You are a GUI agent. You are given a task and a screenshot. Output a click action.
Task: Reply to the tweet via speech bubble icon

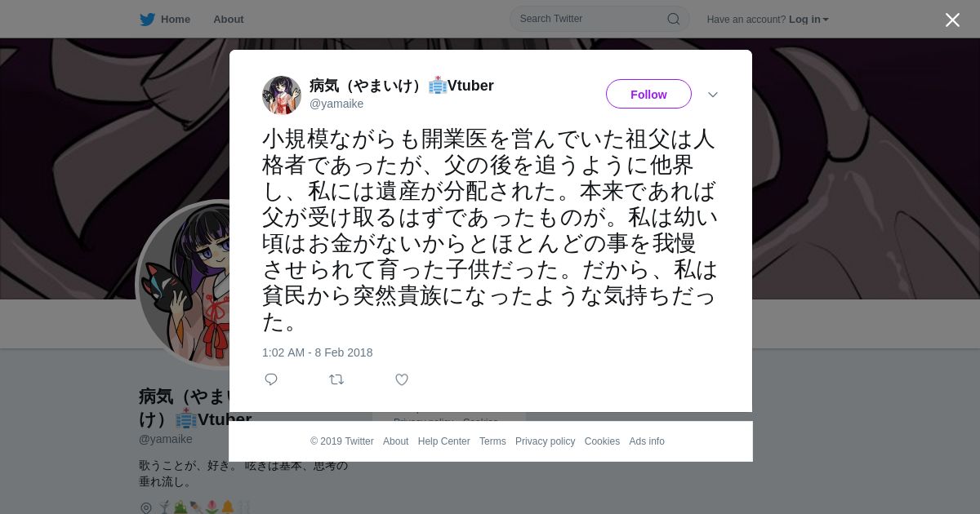click(271, 379)
